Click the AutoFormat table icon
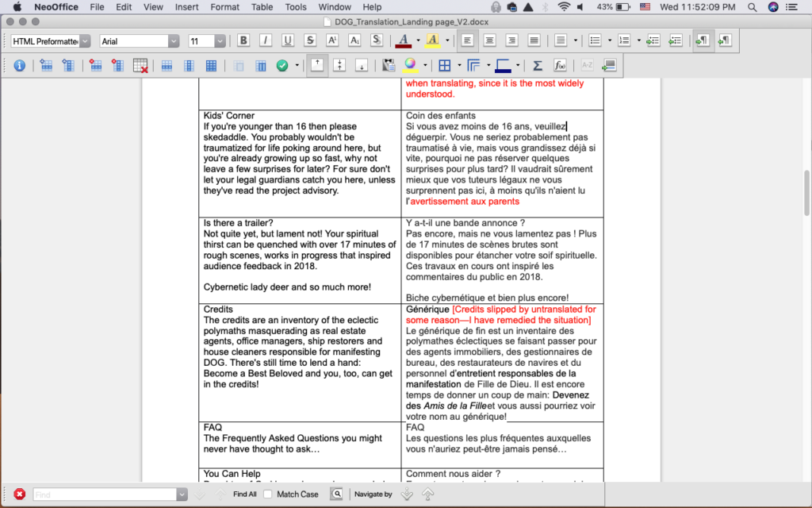This screenshot has width=812, height=508. [389, 65]
